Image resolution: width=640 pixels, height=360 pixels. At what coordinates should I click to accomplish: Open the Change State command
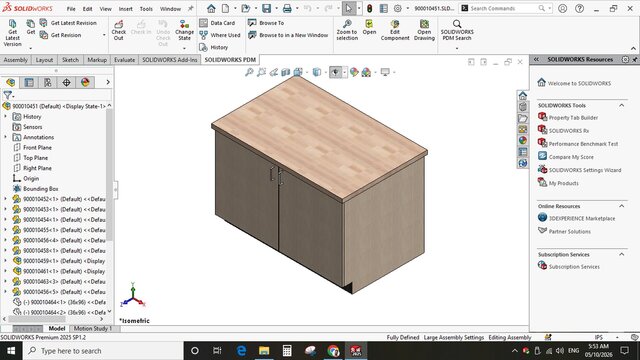point(184,31)
